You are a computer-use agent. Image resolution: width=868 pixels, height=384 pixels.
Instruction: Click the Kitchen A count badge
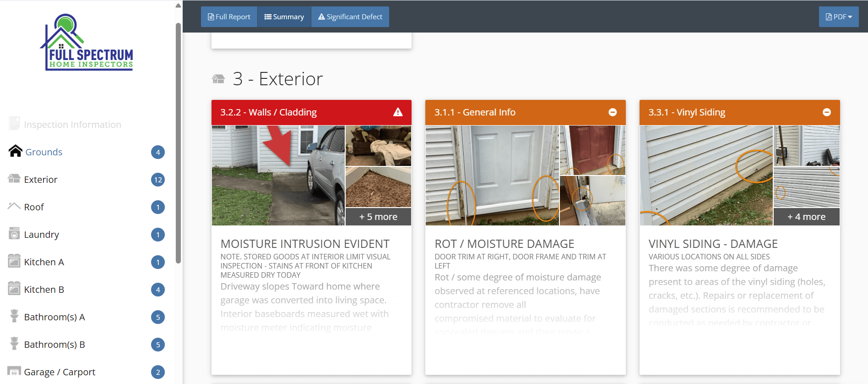158,262
